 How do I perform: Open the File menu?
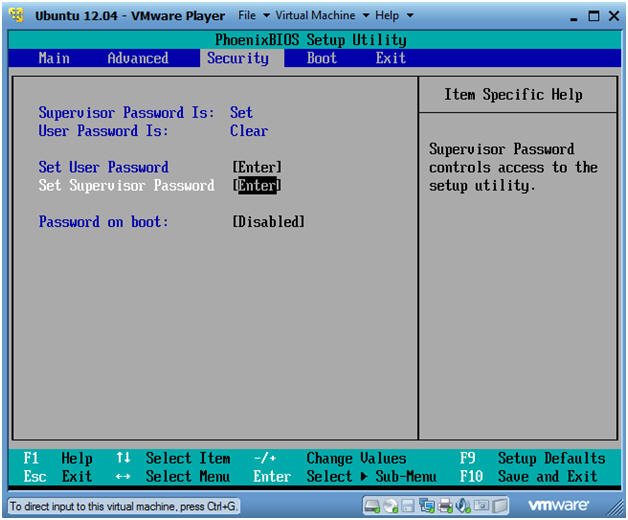pos(247,16)
